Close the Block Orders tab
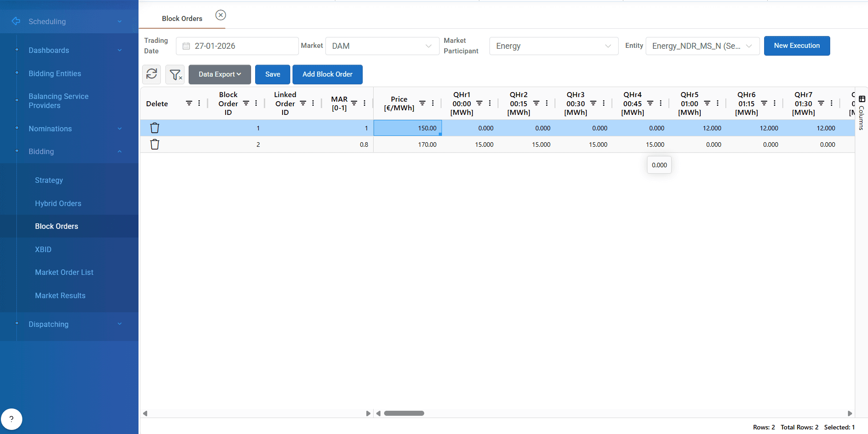The width and height of the screenshot is (868, 434). [221, 15]
